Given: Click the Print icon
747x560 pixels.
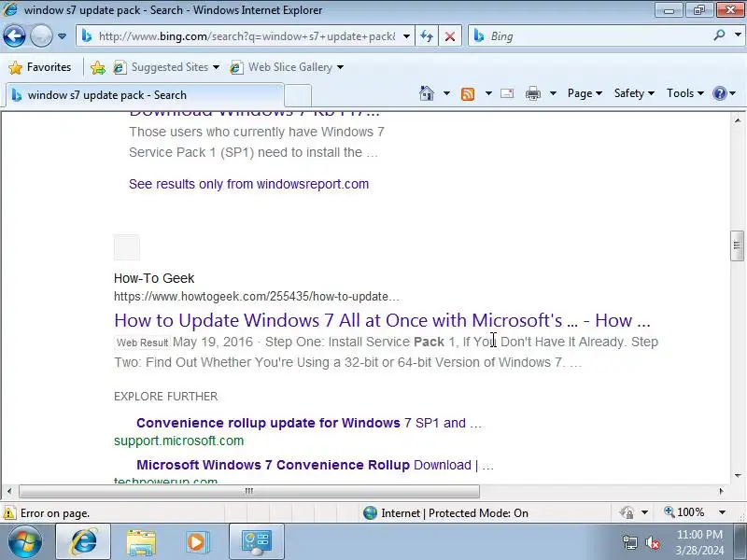Looking at the screenshot, I should 533,94.
